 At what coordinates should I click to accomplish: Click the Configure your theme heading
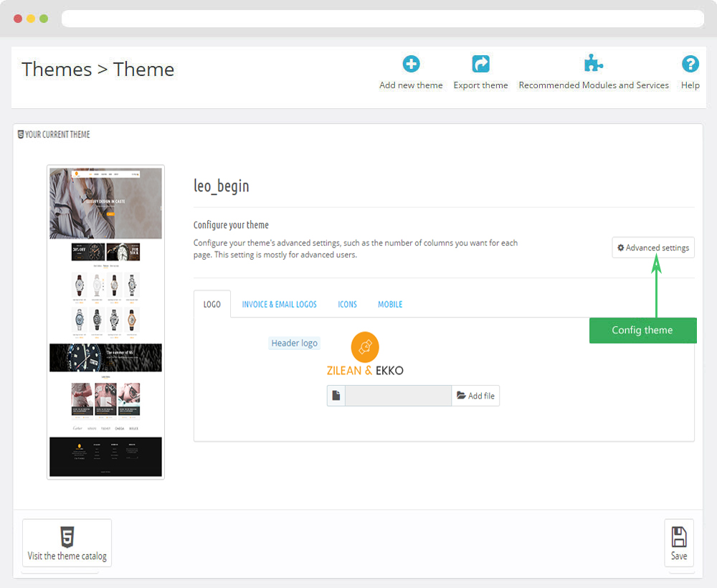(x=231, y=225)
